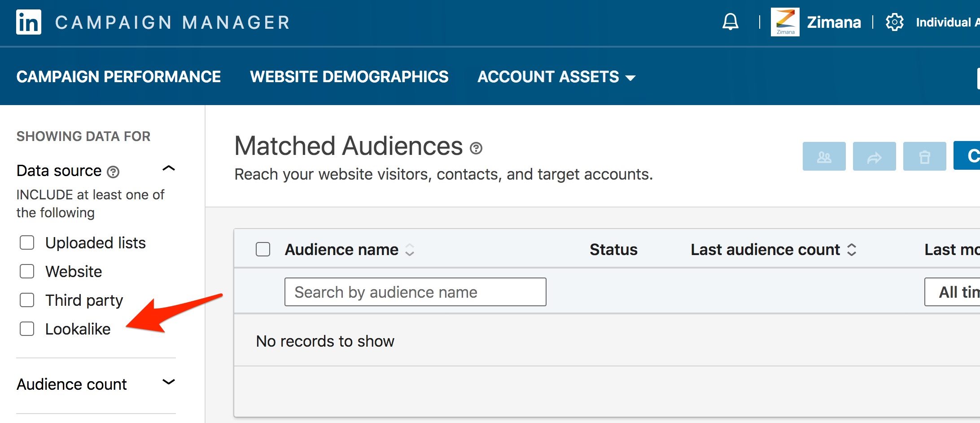
Task: Click the trash delete icon button
Action: point(924,157)
